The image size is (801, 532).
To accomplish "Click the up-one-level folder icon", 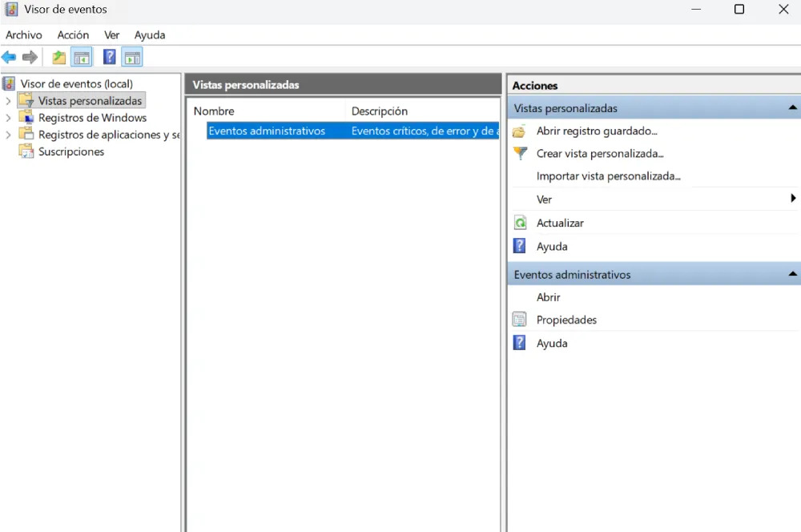I will coord(58,57).
